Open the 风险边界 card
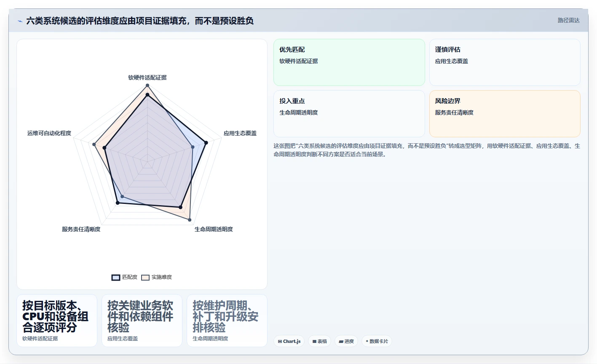Viewport: 597px width, 364px height. coord(505,114)
